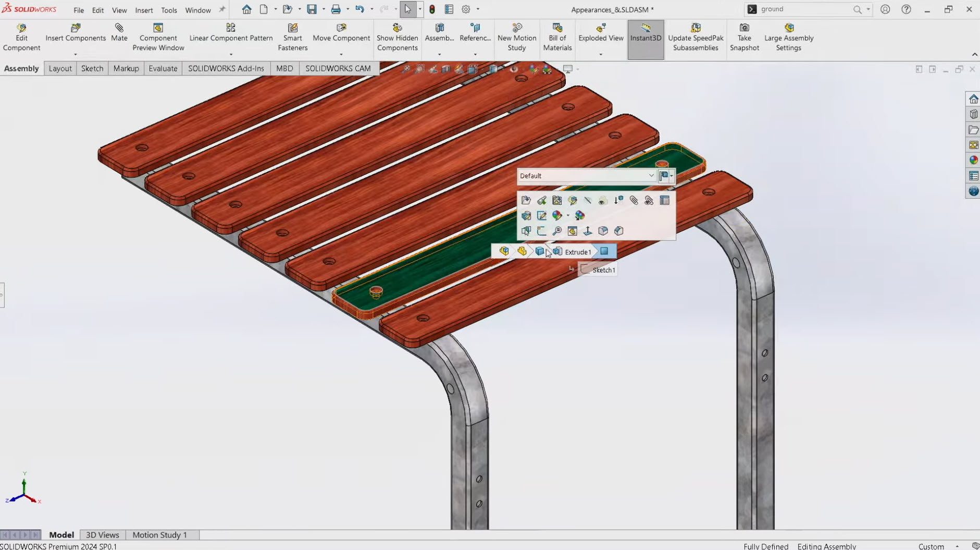
Task: Switch to the SOLIDWORKS CAM tab
Action: point(338,68)
